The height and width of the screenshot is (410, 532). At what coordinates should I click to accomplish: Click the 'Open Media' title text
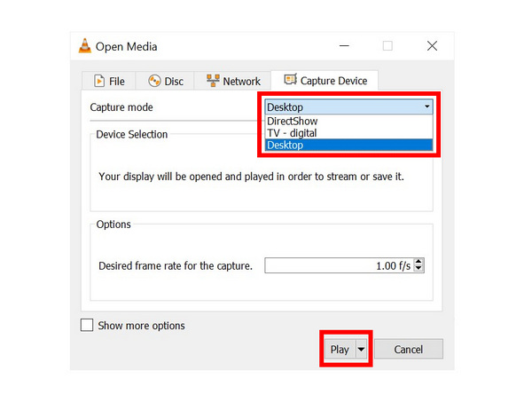pos(126,46)
